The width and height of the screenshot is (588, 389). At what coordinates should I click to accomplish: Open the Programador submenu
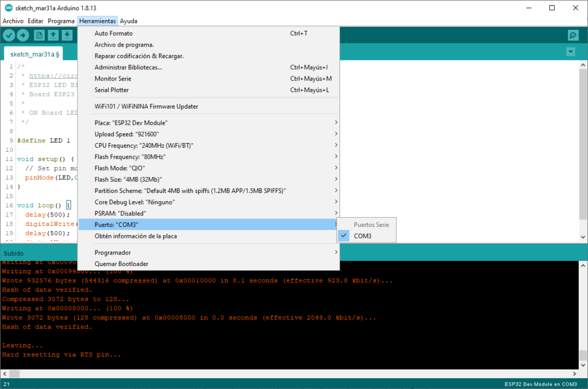(x=209, y=252)
